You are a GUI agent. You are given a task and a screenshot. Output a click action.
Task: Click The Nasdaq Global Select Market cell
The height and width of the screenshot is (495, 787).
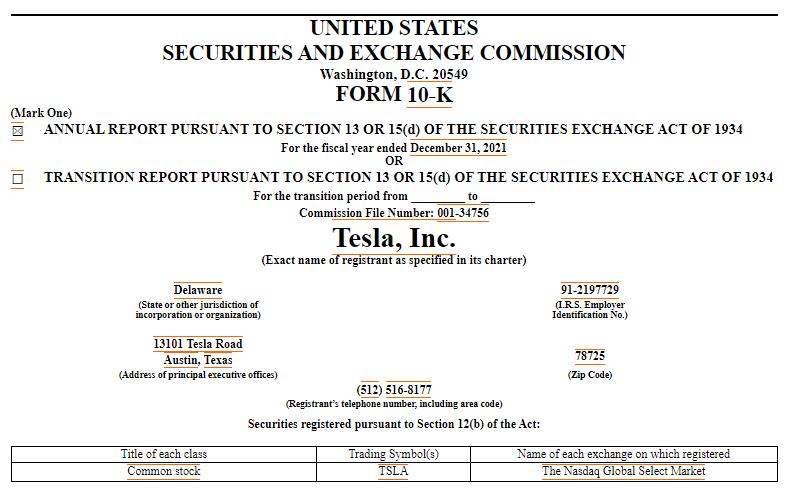623,471
